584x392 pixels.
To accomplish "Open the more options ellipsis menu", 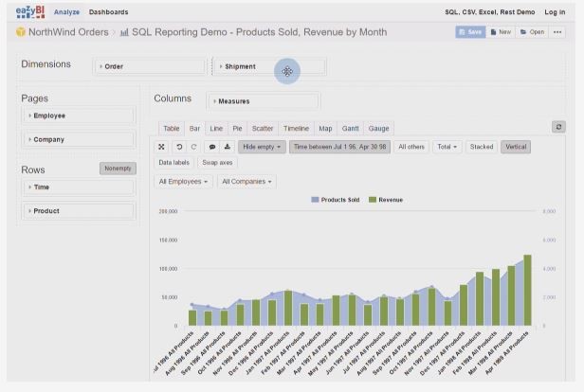I will [x=557, y=32].
